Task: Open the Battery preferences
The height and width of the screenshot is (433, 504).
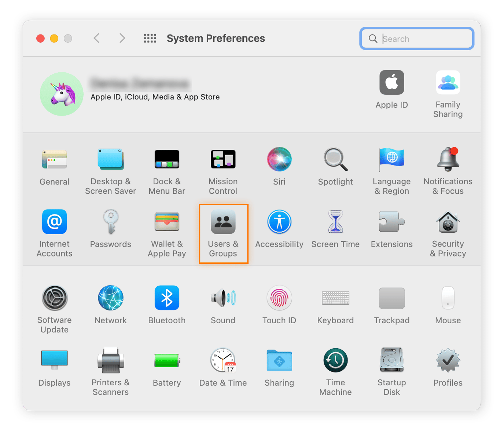Action: [167, 360]
